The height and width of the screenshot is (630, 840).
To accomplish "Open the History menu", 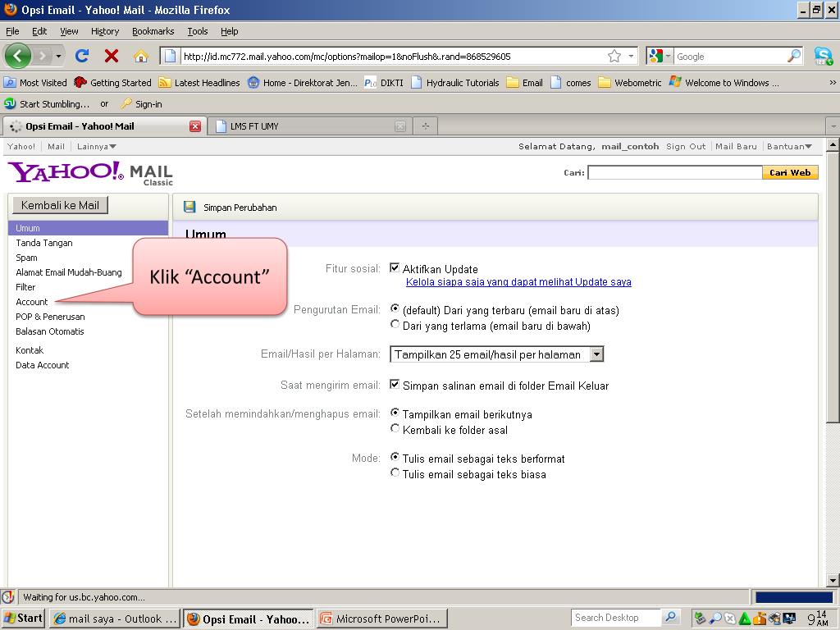I will click(105, 31).
